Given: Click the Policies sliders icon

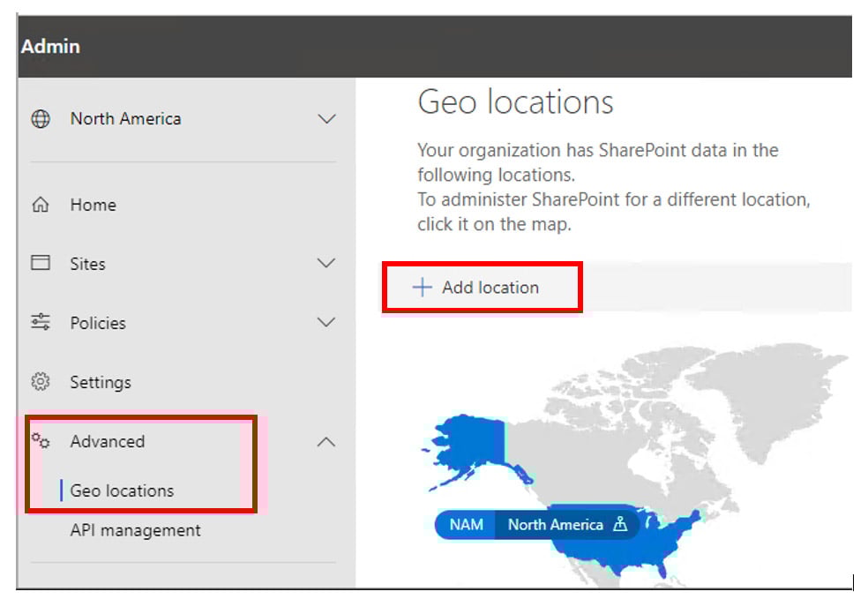Looking at the screenshot, I should pyautogui.click(x=41, y=322).
